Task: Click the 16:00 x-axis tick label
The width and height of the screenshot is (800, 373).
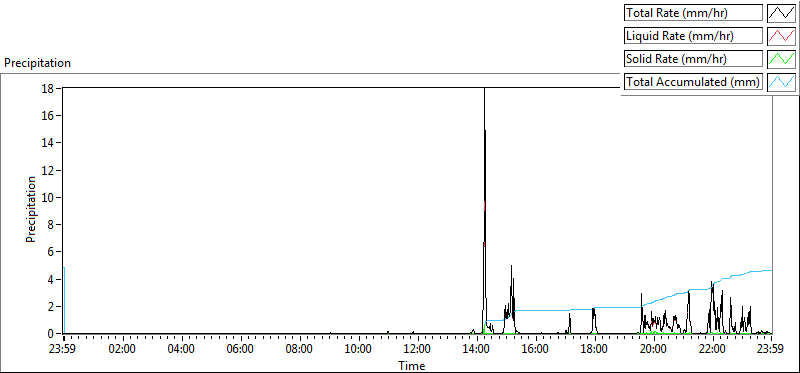Action: click(x=536, y=350)
